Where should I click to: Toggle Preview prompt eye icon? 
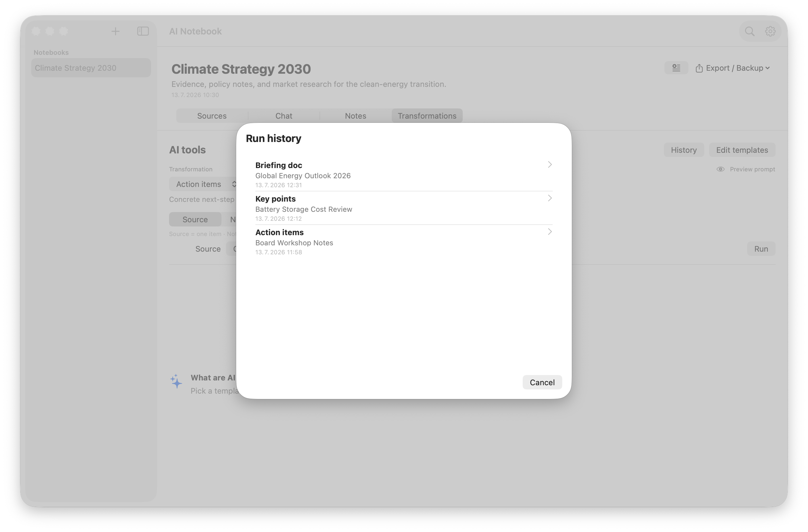(720, 169)
